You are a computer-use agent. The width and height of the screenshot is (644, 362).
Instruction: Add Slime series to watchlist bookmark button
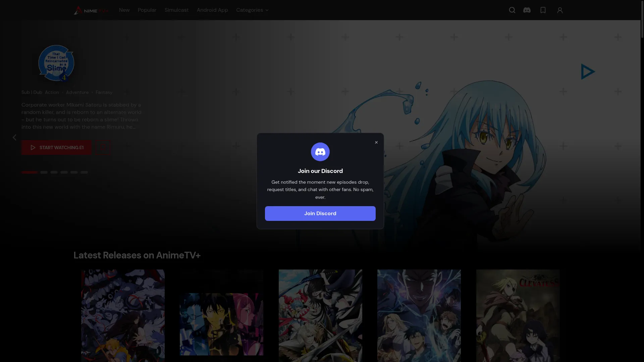pyautogui.click(x=103, y=147)
